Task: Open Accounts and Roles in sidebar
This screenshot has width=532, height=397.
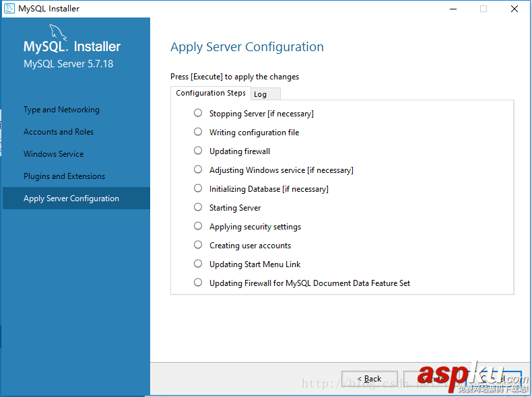Action: pyautogui.click(x=59, y=132)
